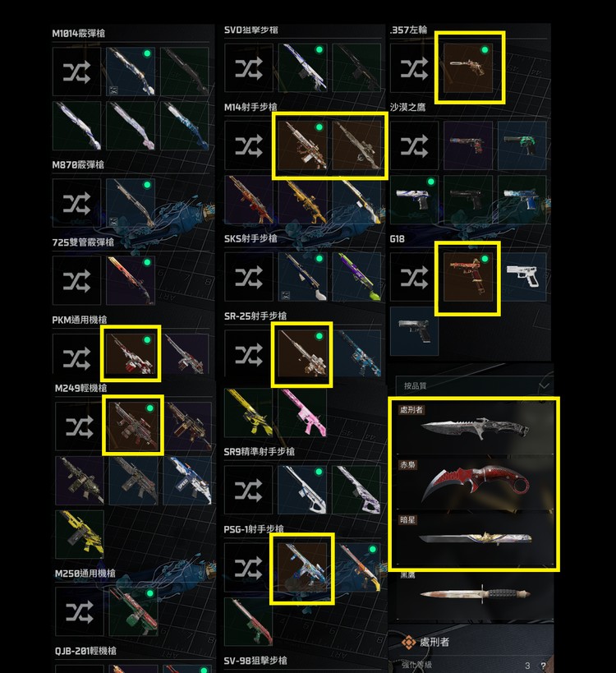Select the highlighted SR-25射手步槍 skin
Screen dimensions: 616x673
tap(302, 354)
